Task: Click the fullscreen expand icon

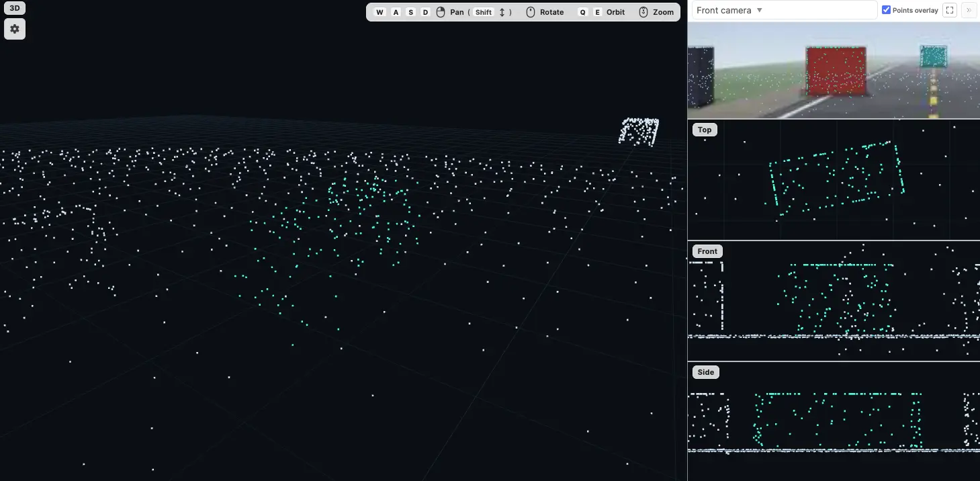Action: [950, 10]
